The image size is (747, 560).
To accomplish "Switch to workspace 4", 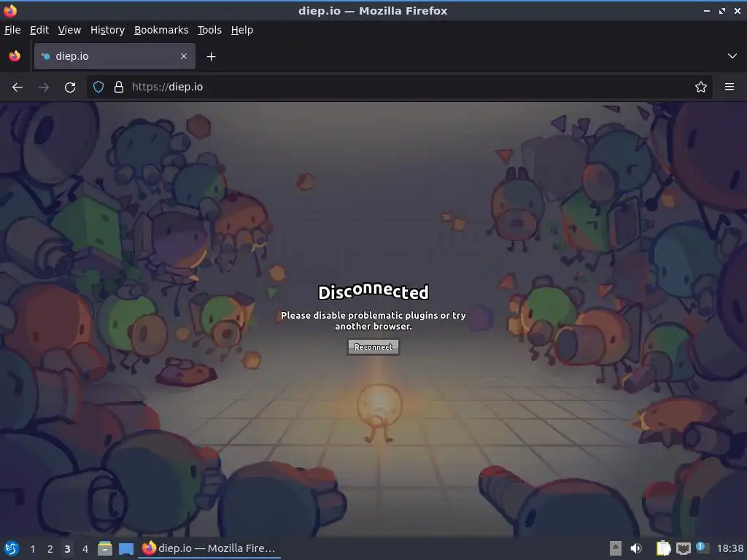I will coord(85,549).
